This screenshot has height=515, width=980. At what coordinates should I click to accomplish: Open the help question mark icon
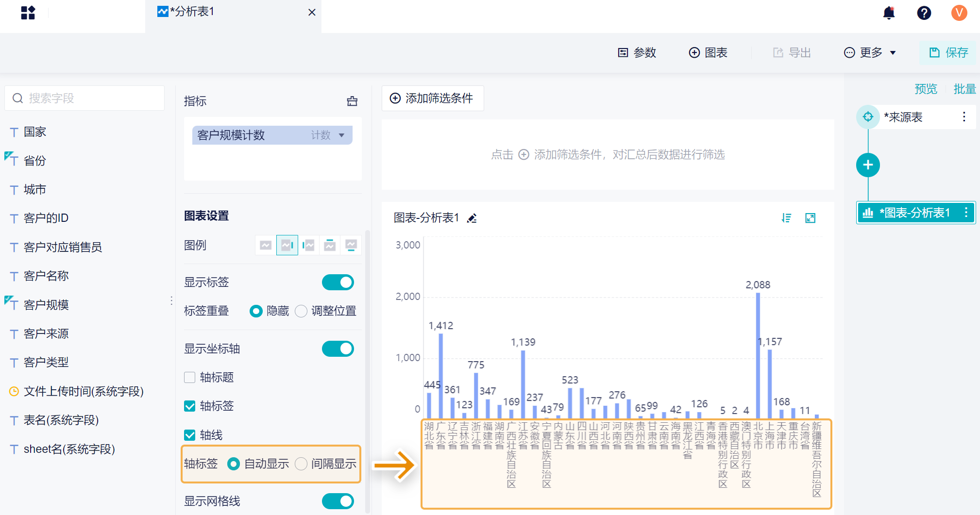924,13
